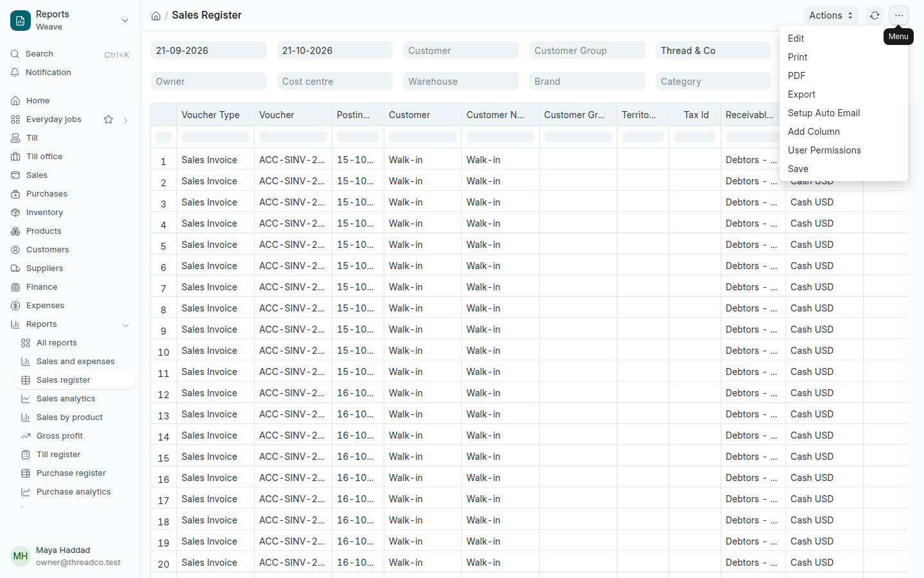The width and height of the screenshot is (924, 578).
Task: Open the Warehouse filter dropdown
Action: coord(461,82)
